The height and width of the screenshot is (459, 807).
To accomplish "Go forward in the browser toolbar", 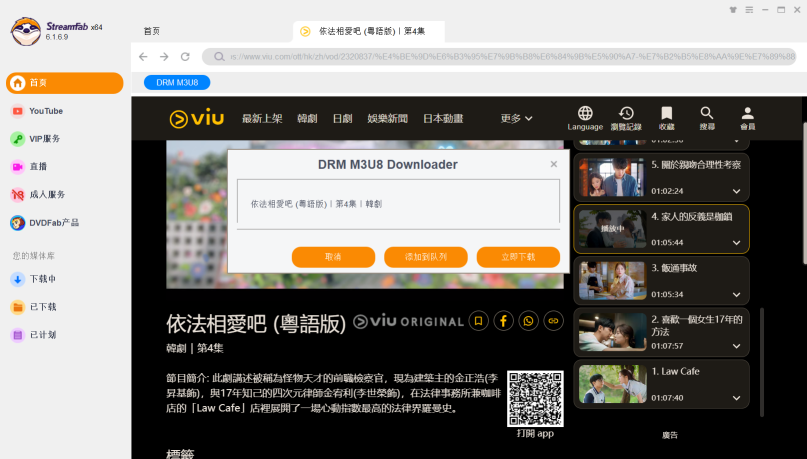I will (x=164, y=57).
